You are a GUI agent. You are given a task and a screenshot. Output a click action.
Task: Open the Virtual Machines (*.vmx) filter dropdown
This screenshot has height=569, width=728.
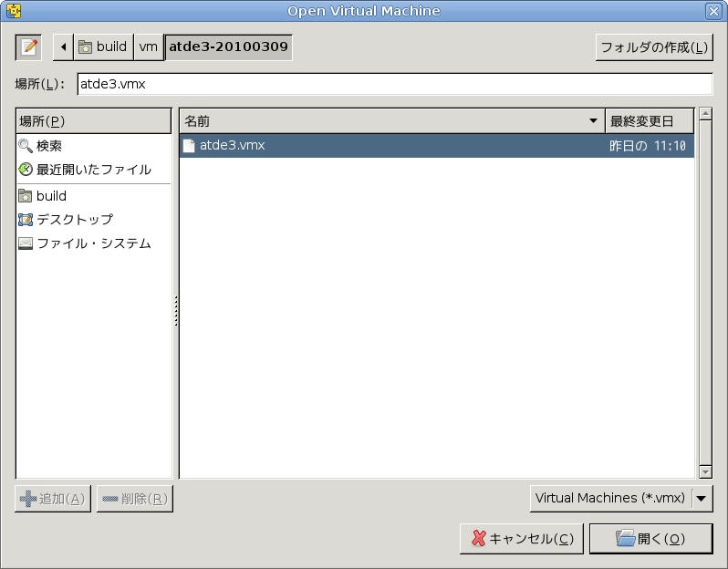(621, 499)
